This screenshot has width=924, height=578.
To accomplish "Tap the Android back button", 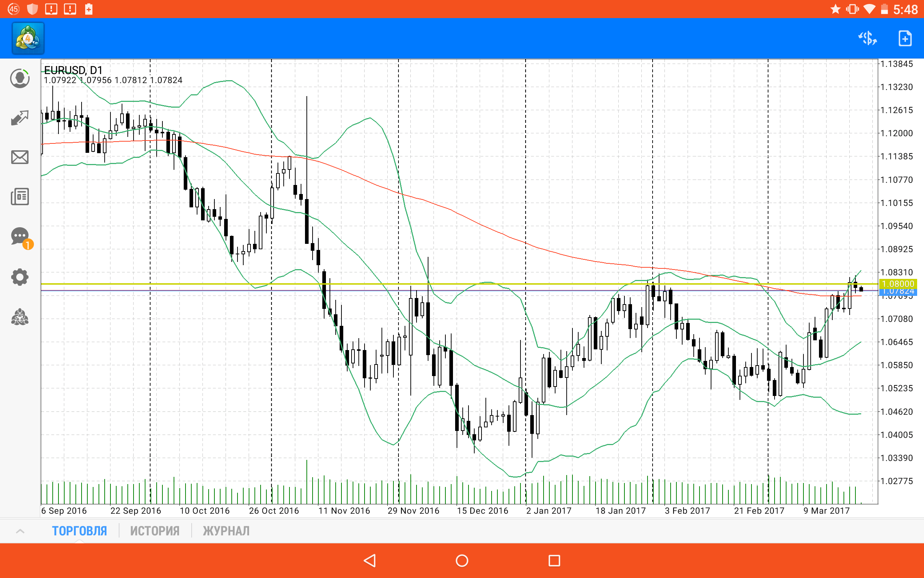I will (370, 560).
